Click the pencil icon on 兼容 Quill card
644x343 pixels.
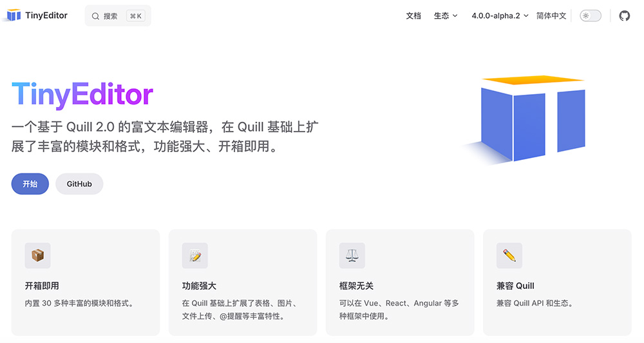509,255
